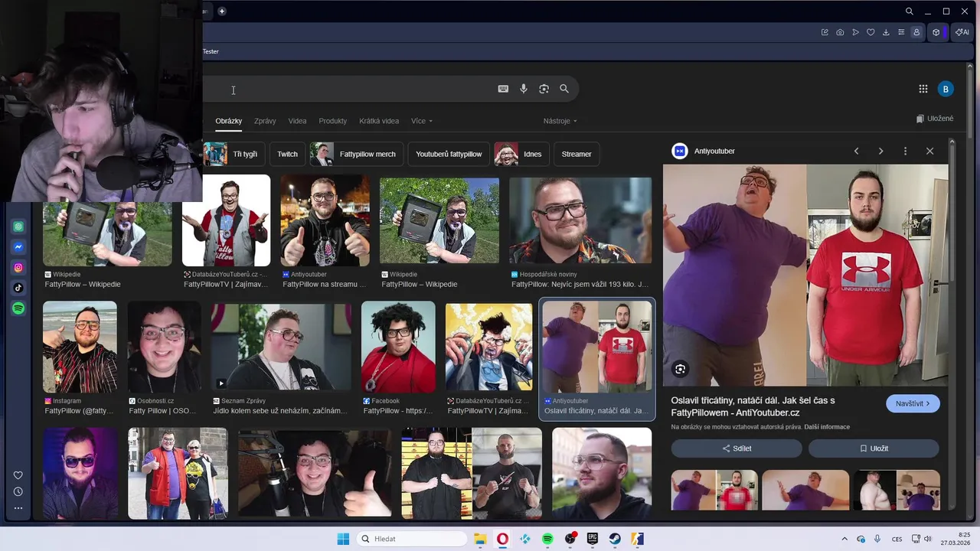
Task: Open File Explorer from the taskbar
Action: (x=480, y=539)
